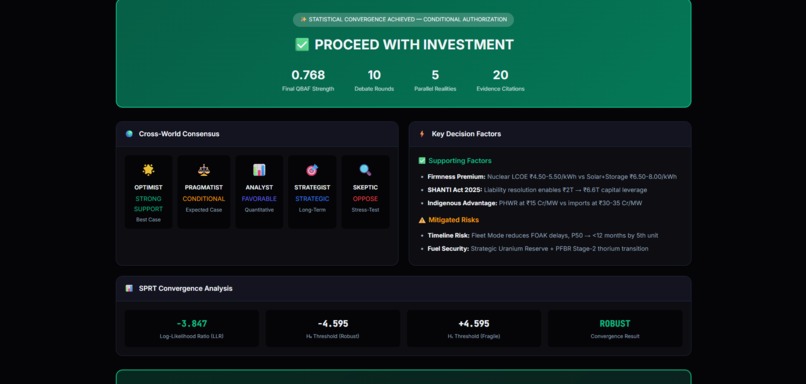Image resolution: width=806 pixels, height=384 pixels.
Task: Click the 5 Parallel Realities value
Action: pyautogui.click(x=435, y=75)
